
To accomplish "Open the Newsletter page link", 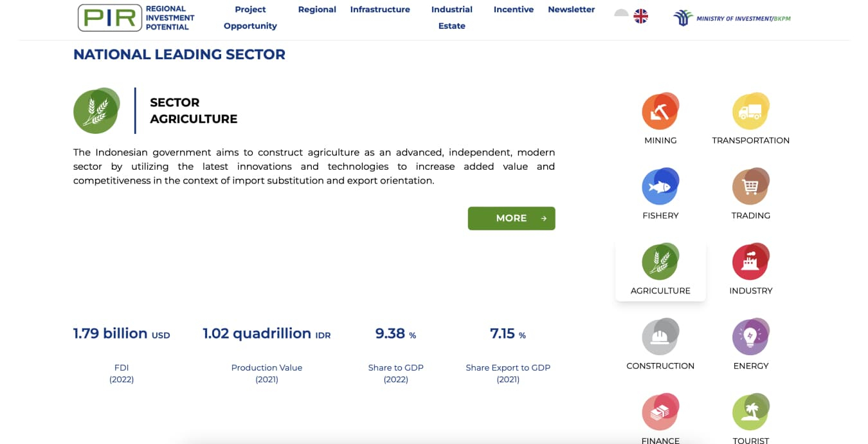I will coord(571,10).
